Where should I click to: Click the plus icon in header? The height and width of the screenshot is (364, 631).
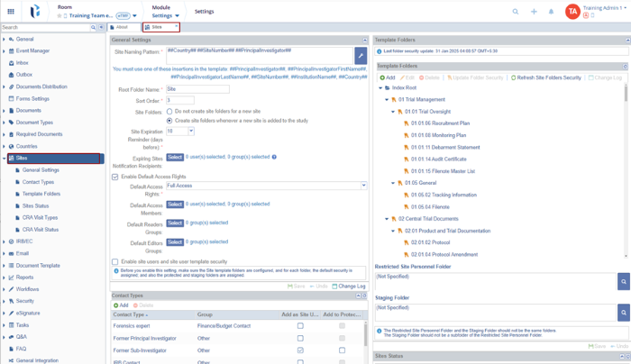coord(534,12)
